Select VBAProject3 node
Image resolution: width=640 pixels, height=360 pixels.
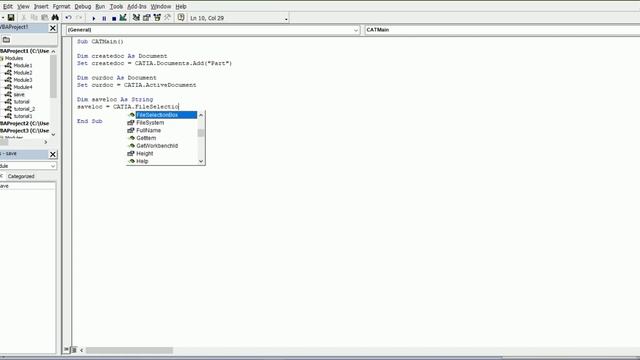click(24, 131)
